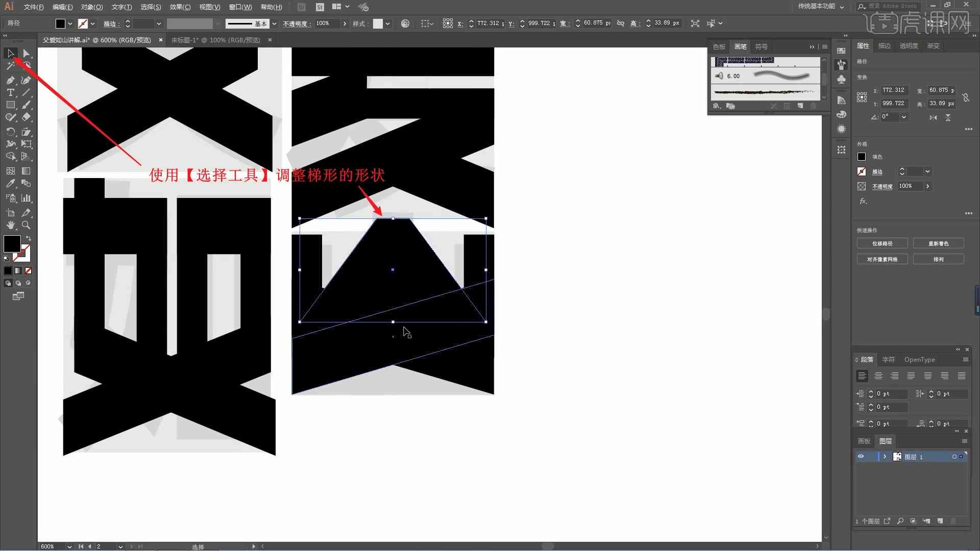
Task: Click 对齐像素网格 button
Action: pos(883,259)
